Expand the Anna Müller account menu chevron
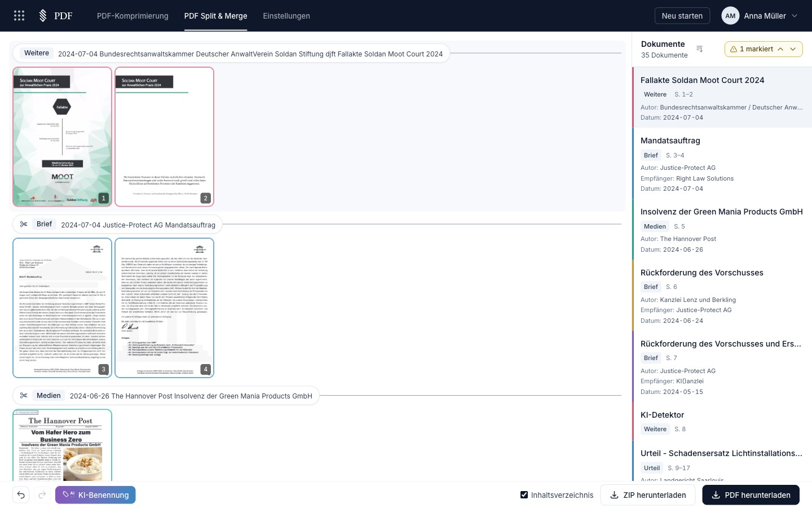The image size is (812, 508). point(795,16)
